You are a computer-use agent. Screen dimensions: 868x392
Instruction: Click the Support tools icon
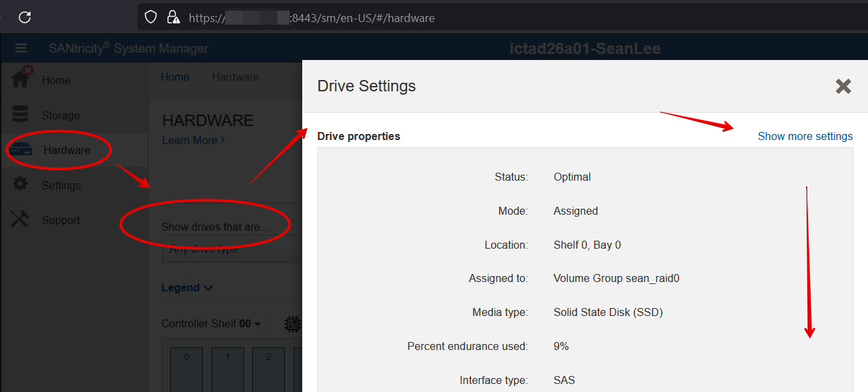click(x=20, y=219)
